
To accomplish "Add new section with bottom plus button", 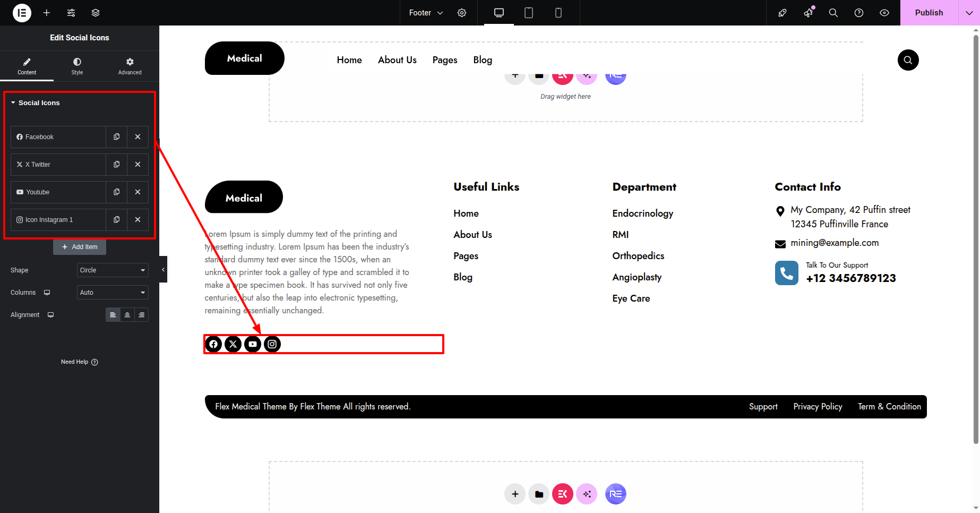I will pos(515,494).
